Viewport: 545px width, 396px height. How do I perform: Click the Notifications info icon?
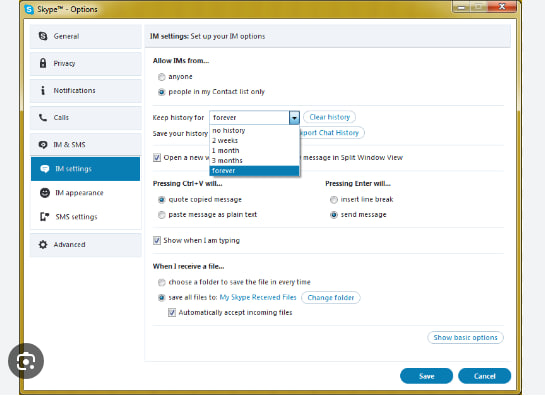click(x=43, y=90)
